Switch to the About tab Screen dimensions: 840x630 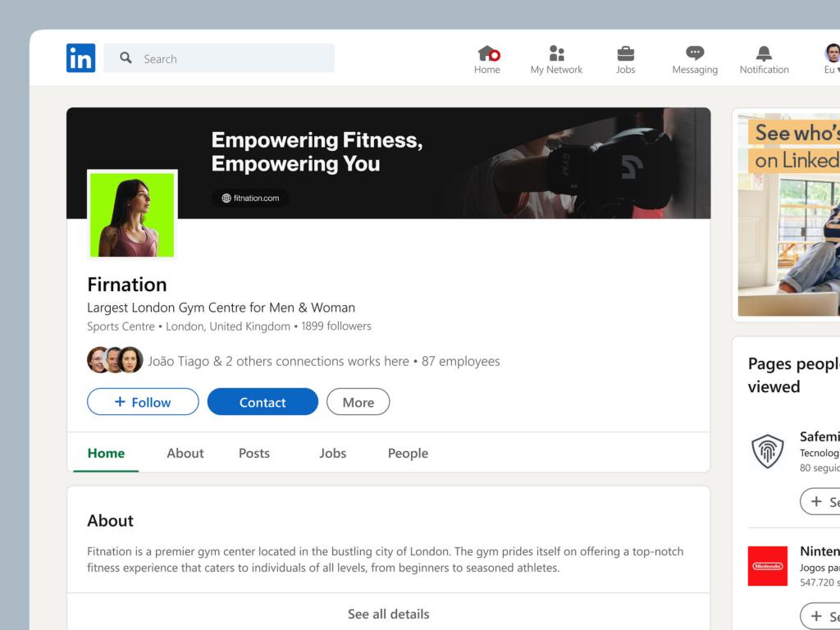click(185, 453)
